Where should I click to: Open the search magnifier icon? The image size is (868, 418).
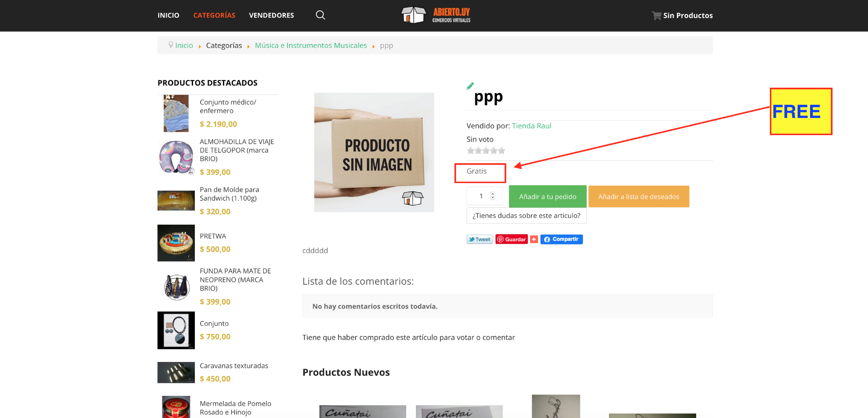[320, 15]
